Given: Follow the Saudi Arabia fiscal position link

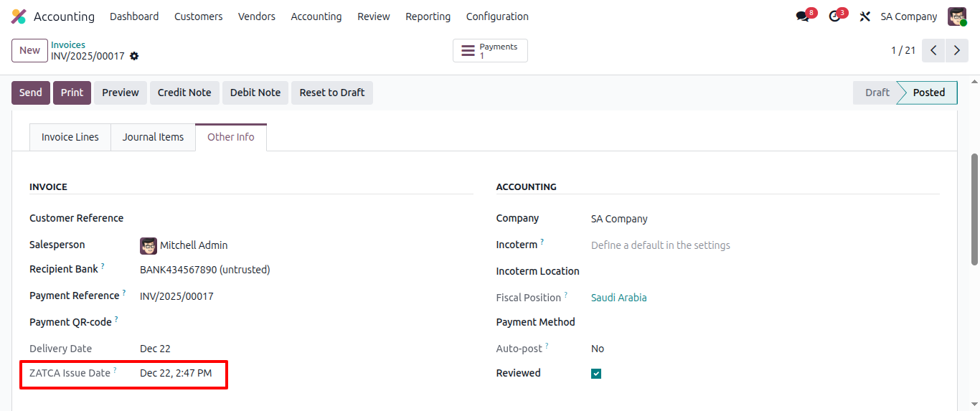Looking at the screenshot, I should tap(618, 298).
